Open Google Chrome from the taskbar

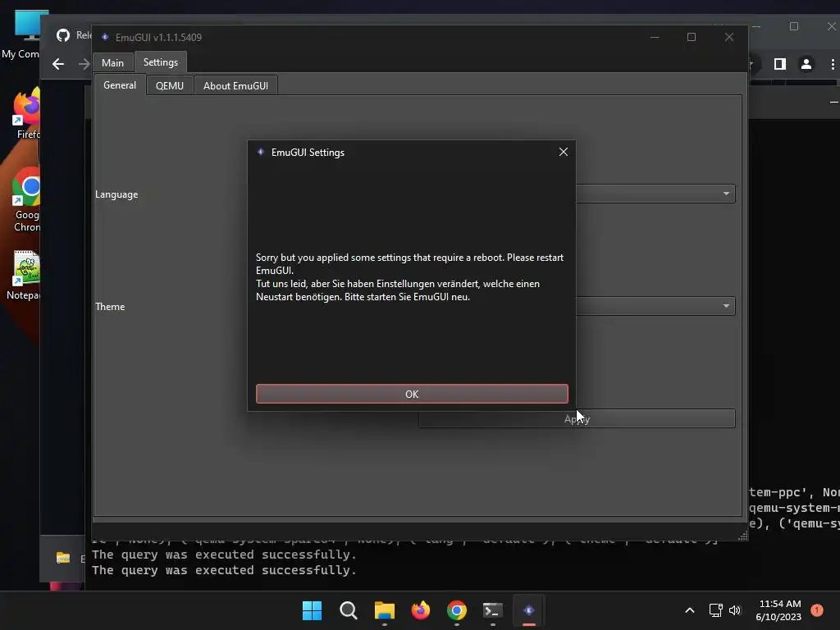(456, 610)
